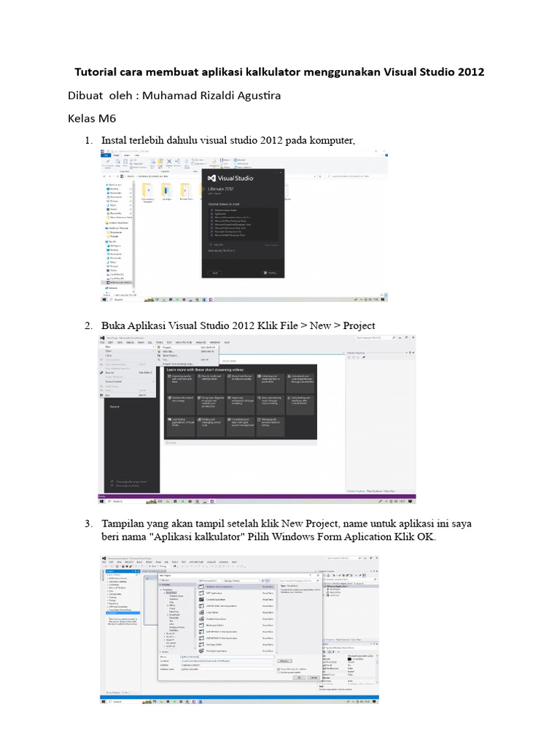This screenshot has width=560, height=747.
Task: Toggle Show page on startup checkbox
Action: pos(112,485)
